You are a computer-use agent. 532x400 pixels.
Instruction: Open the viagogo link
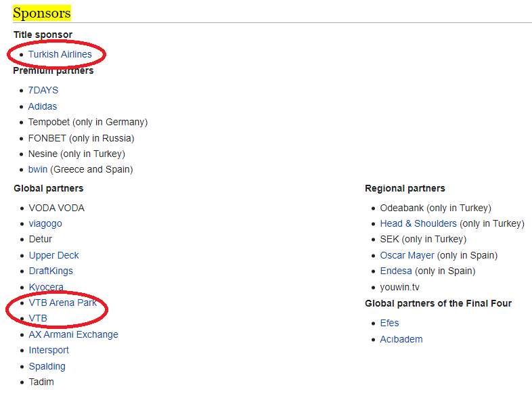[x=45, y=223]
